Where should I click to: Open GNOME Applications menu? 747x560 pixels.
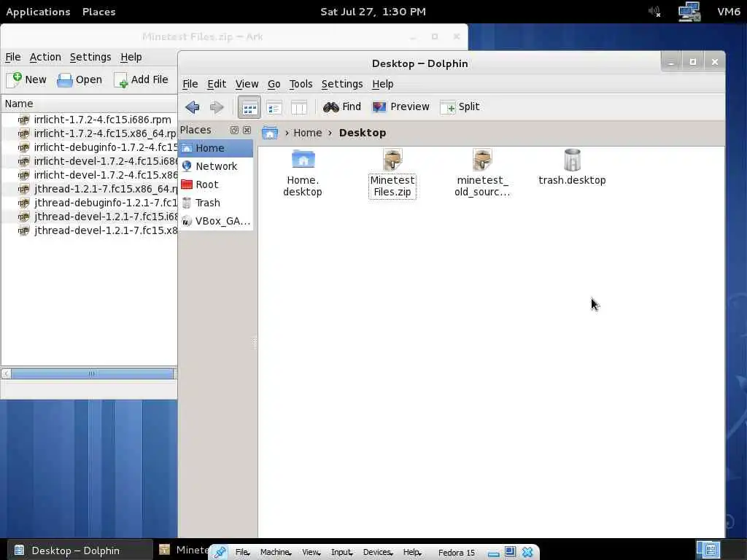coord(38,12)
